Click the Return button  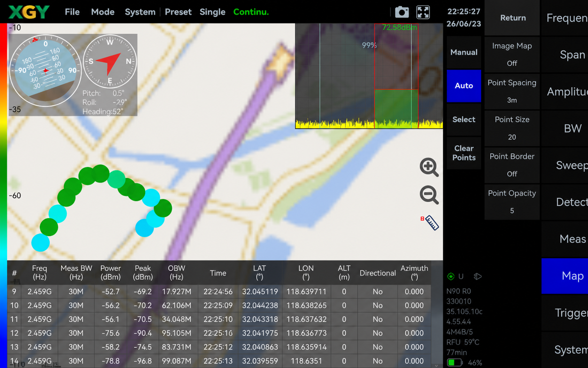[x=513, y=18]
